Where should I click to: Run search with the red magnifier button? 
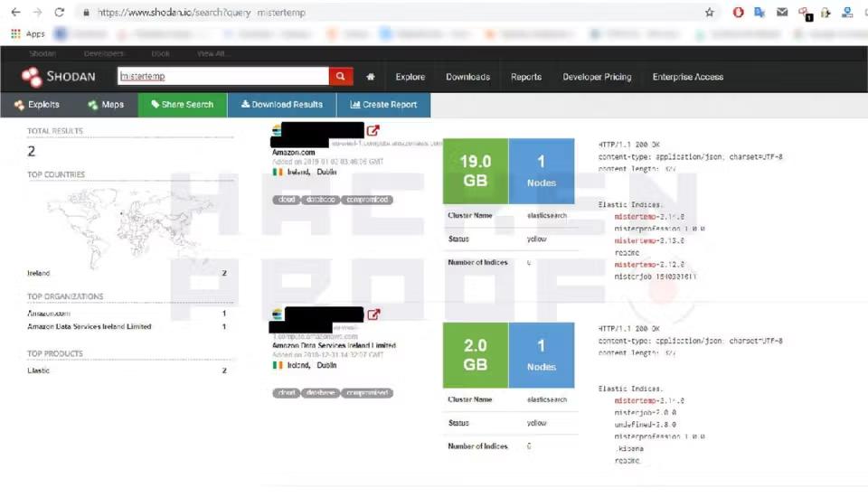pos(341,77)
